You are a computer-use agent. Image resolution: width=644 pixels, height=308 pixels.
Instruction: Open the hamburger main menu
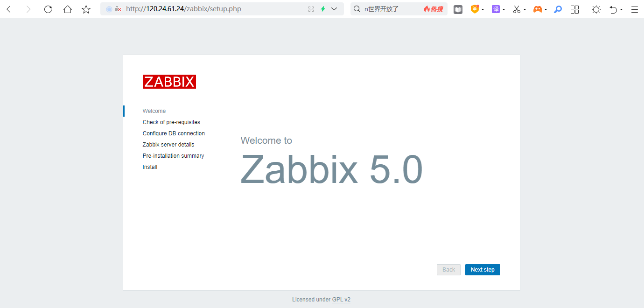tap(634, 9)
